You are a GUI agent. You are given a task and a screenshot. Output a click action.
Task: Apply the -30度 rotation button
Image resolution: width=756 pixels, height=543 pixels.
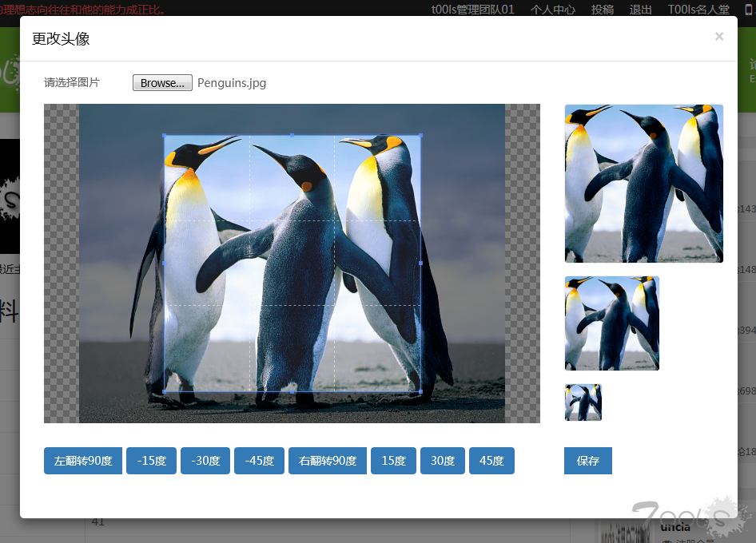pos(205,461)
